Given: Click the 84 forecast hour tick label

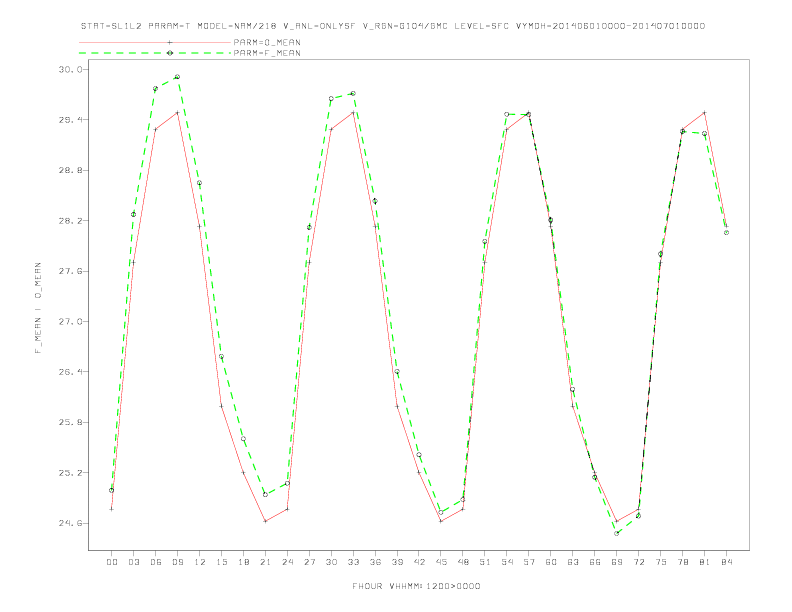Looking at the screenshot, I should click(726, 562).
